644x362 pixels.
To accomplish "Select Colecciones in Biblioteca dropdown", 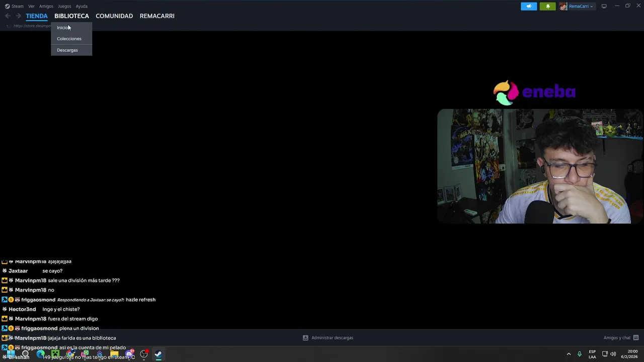I will point(71,39).
